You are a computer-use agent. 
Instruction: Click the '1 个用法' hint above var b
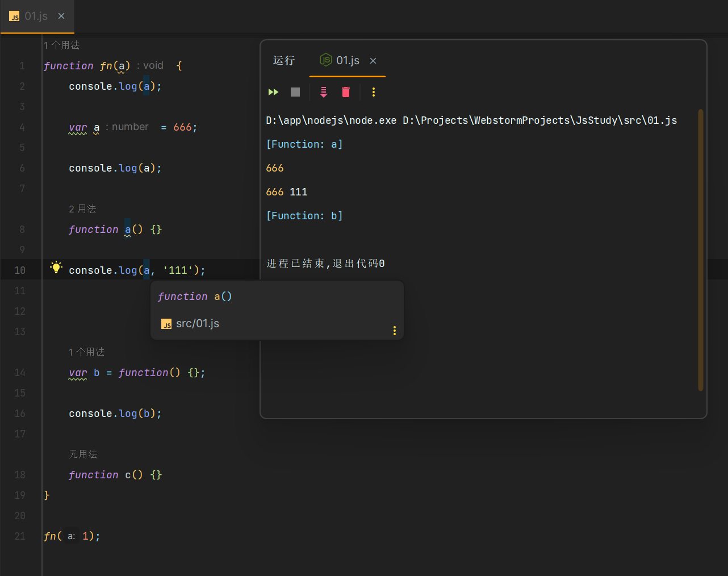(86, 352)
